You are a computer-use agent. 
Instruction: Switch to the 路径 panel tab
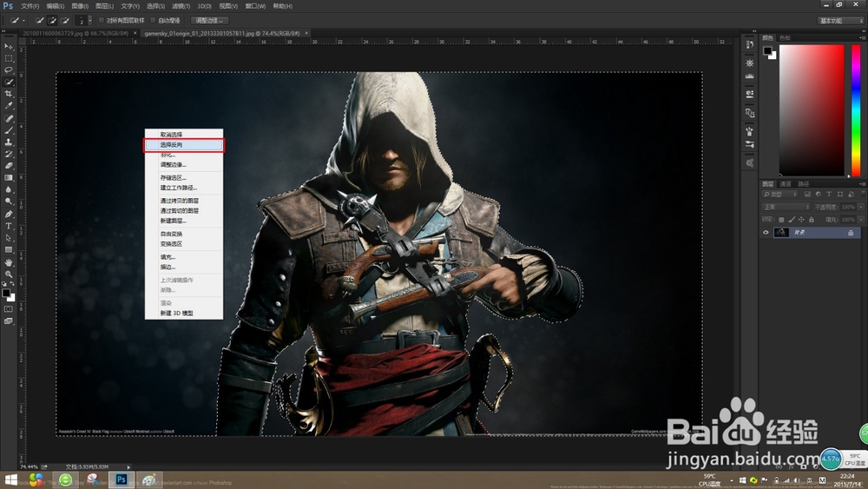(804, 184)
